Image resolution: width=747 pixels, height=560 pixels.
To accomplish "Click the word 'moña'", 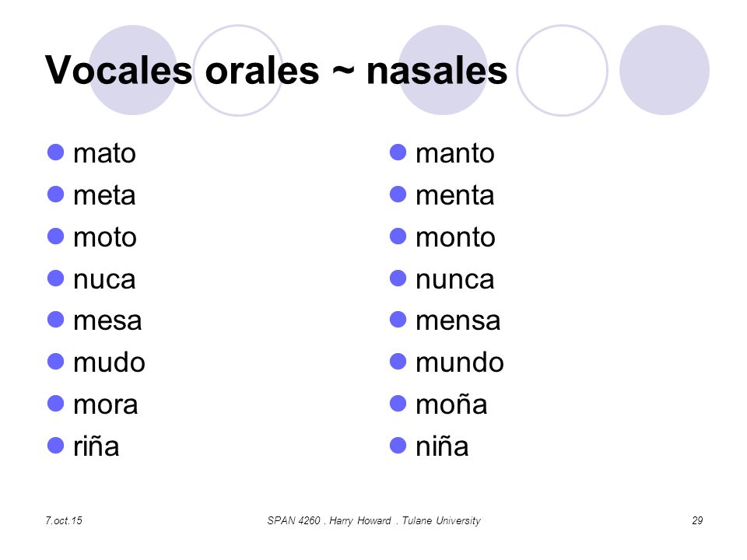I will (x=451, y=404).
